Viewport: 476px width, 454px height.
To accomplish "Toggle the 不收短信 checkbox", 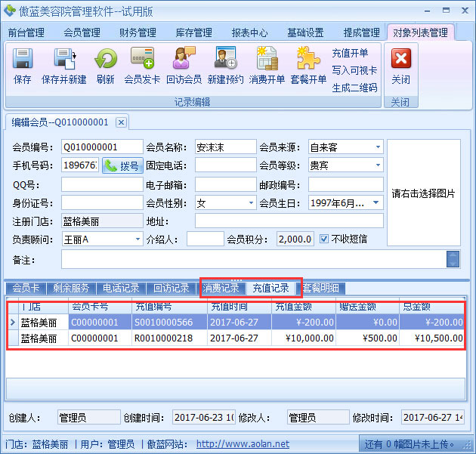I will click(x=324, y=239).
